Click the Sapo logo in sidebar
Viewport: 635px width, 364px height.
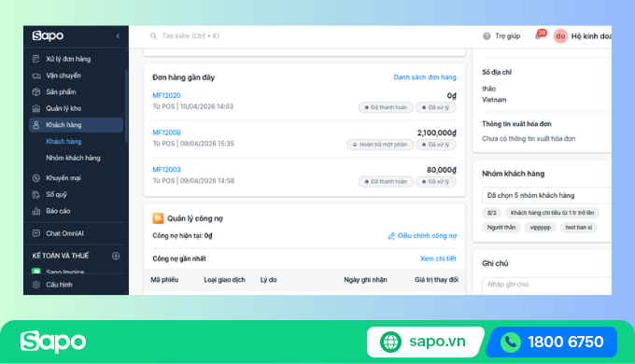point(48,35)
